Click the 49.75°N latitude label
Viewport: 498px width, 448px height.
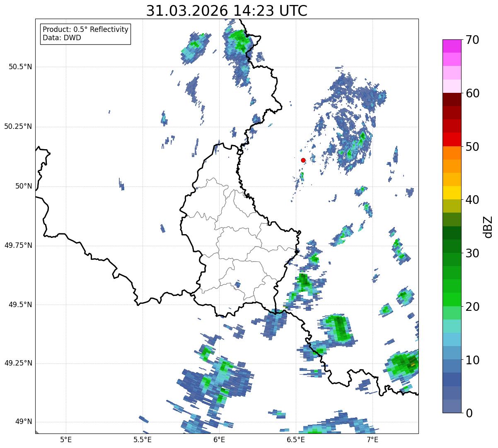[18, 245]
